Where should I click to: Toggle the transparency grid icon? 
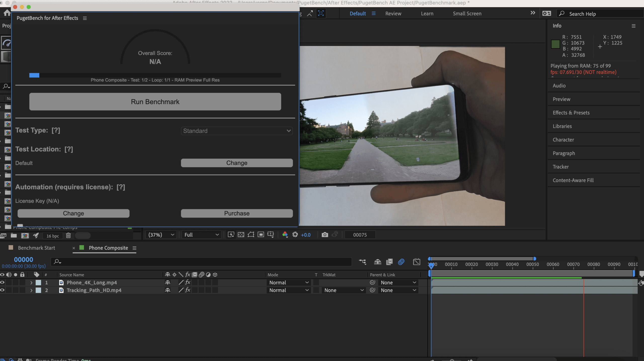(x=241, y=235)
